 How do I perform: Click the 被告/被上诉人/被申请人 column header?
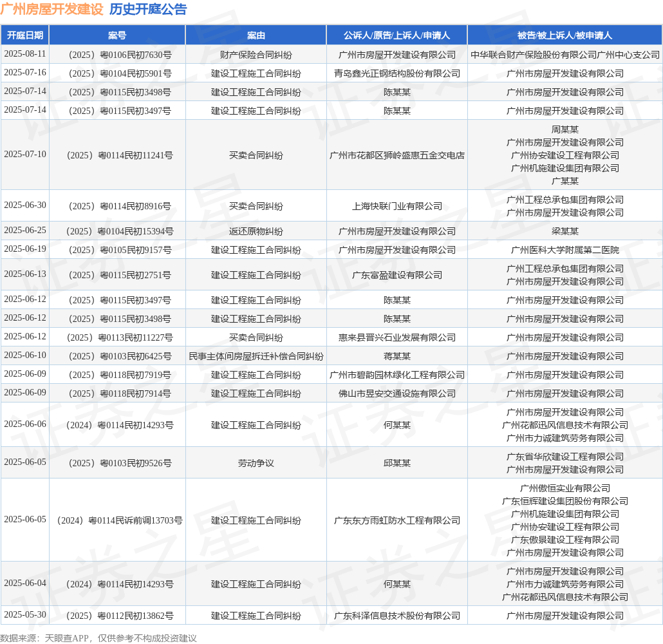565,35
